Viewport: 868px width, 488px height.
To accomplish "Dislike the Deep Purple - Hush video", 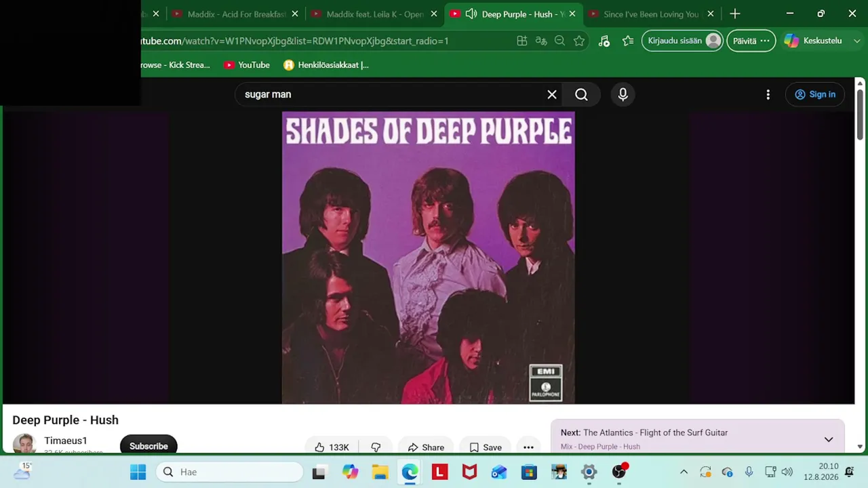I will click(376, 447).
